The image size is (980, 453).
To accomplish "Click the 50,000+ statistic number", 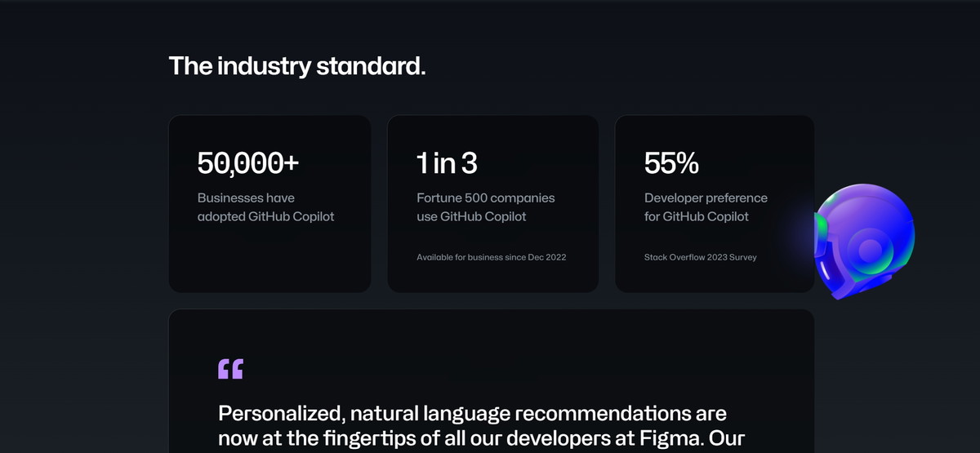I will (x=248, y=163).
